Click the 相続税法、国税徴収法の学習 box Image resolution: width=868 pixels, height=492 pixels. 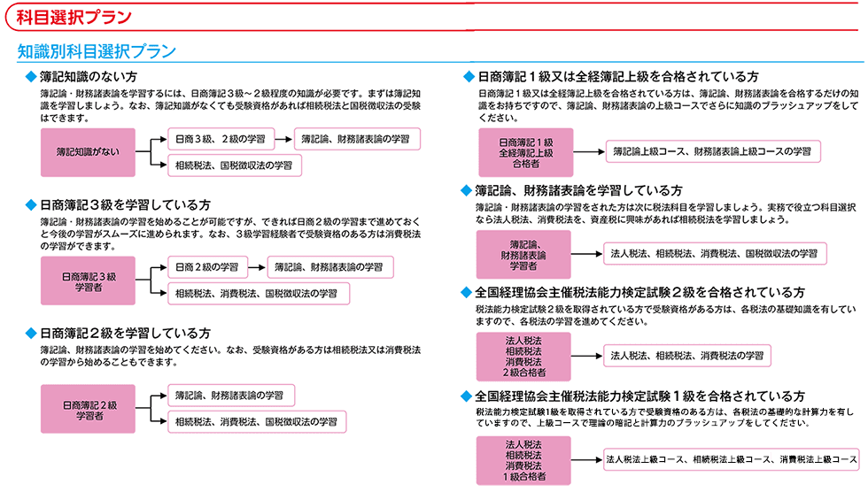pos(234,165)
